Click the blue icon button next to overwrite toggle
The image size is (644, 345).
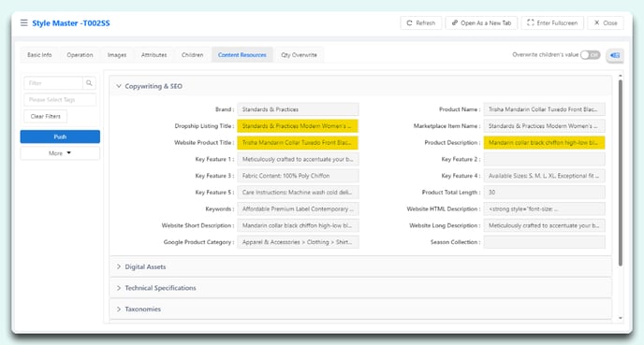click(615, 55)
